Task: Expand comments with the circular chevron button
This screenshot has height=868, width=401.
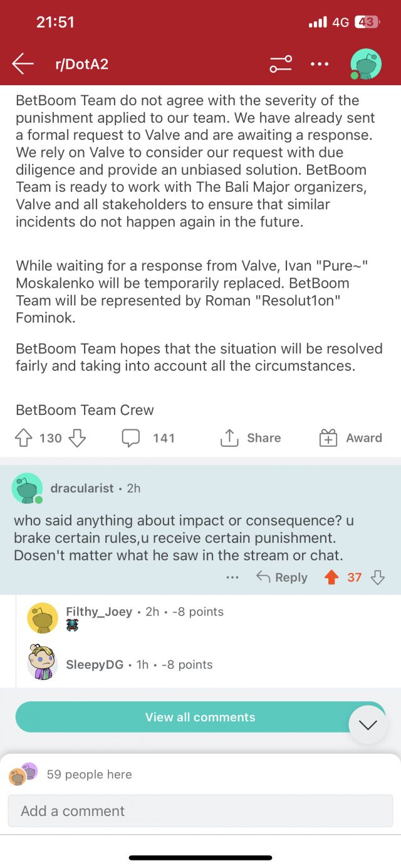Action: [367, 725]
